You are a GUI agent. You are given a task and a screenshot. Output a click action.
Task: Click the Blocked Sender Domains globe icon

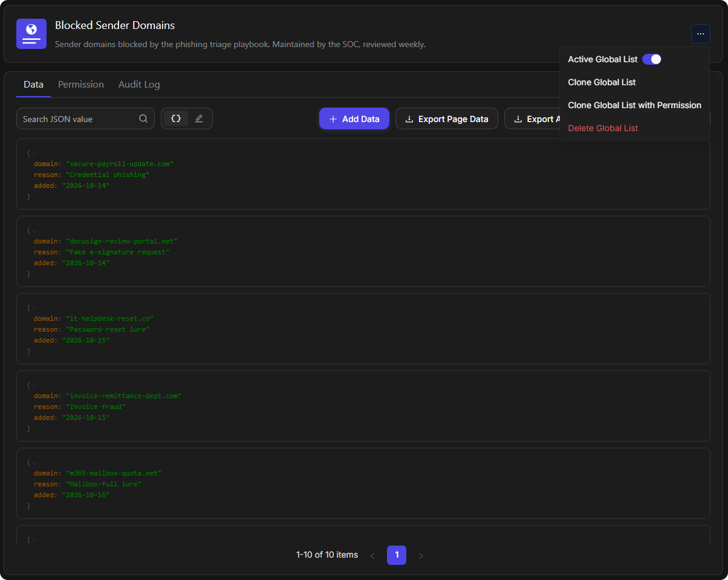[31, 34]
